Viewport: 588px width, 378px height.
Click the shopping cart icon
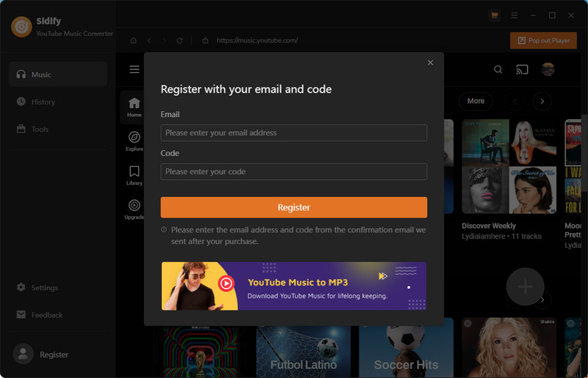coord(494,15)
